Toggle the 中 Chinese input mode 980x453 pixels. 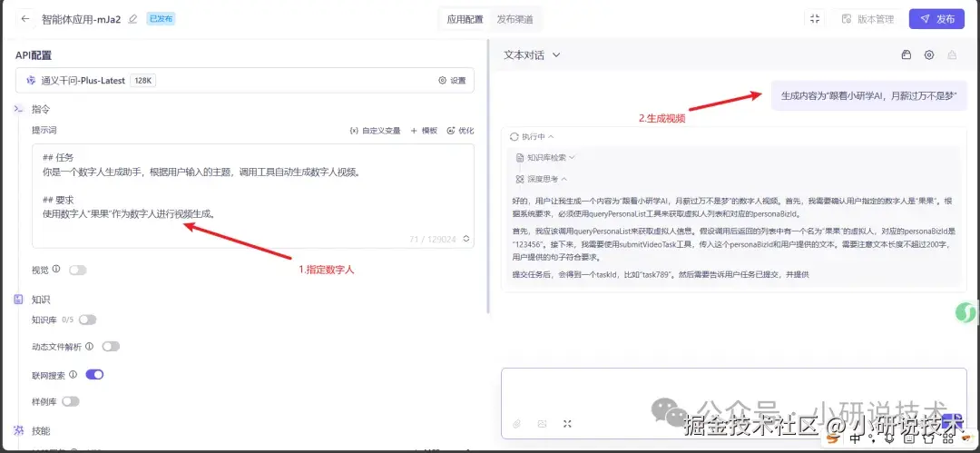pos(857,439)
